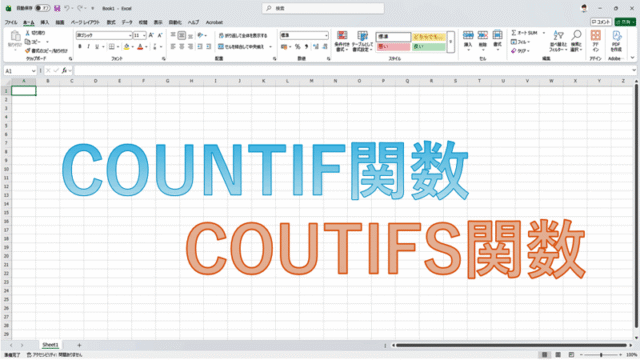The image size is (640, 360).
Task: Click the formula bar input field
Action: pos(353,71)
